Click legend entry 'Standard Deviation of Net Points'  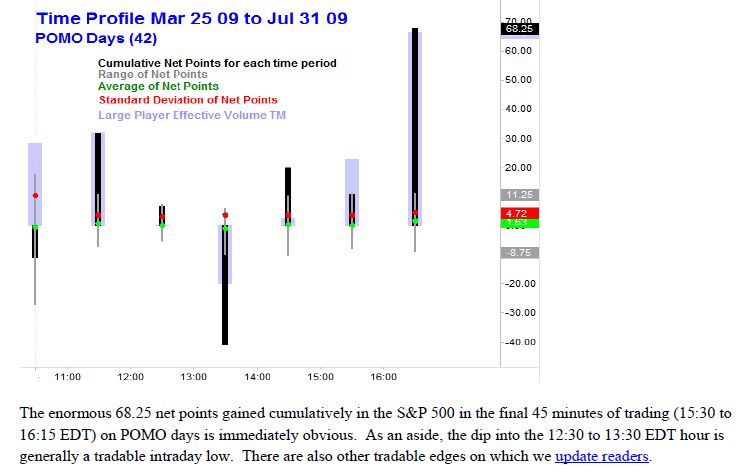point(188,100)
